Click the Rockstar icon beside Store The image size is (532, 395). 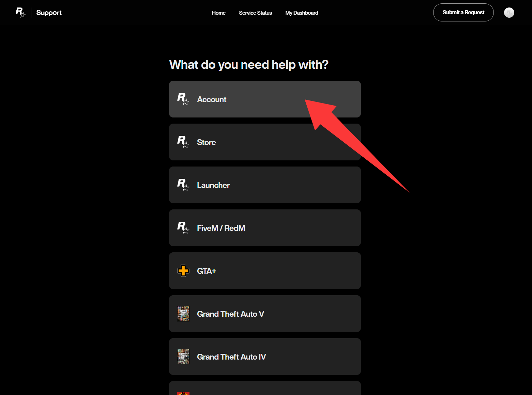(183, 142)
